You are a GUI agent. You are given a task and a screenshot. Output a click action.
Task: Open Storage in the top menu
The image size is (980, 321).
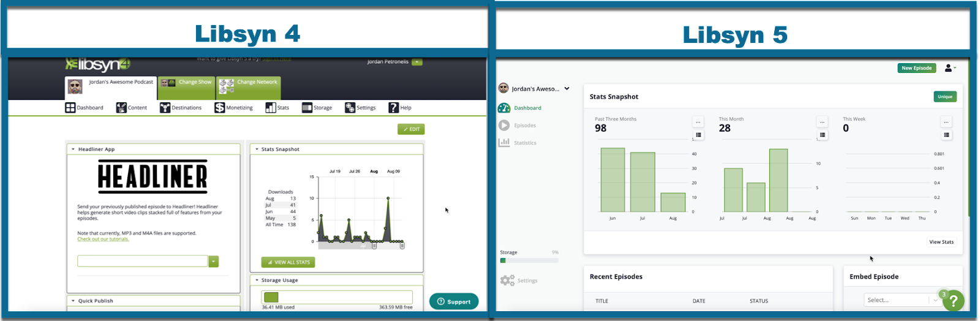317,108
